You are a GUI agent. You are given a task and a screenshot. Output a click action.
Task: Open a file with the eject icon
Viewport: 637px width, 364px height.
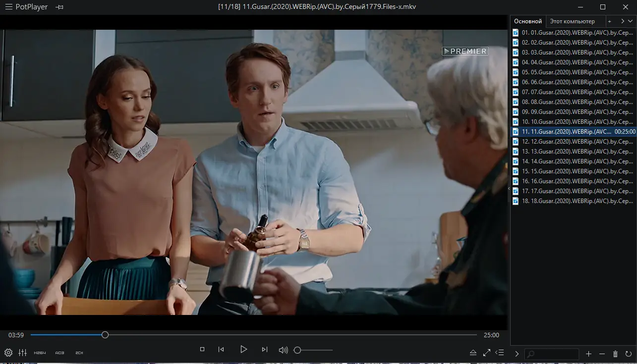tap(473, 353)
